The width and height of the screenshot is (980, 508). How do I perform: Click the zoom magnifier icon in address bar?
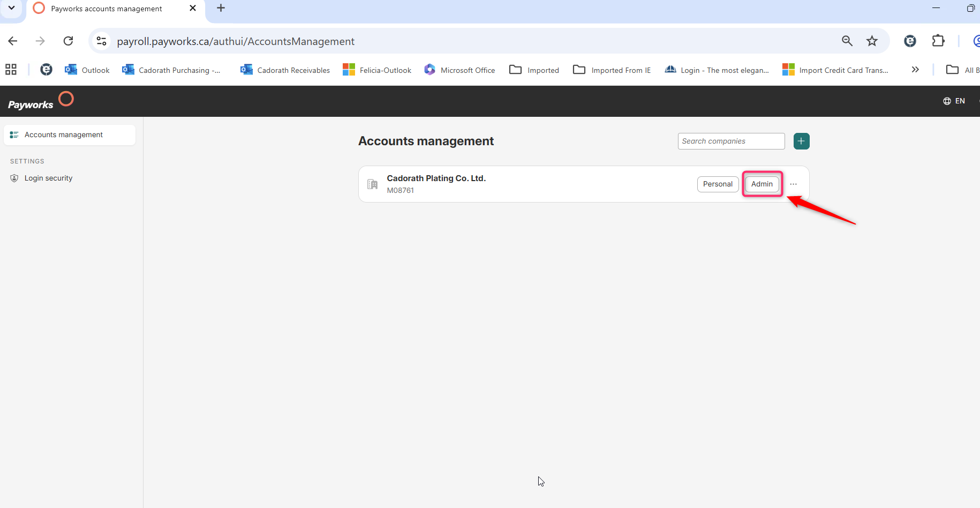(x=847, y=41)
